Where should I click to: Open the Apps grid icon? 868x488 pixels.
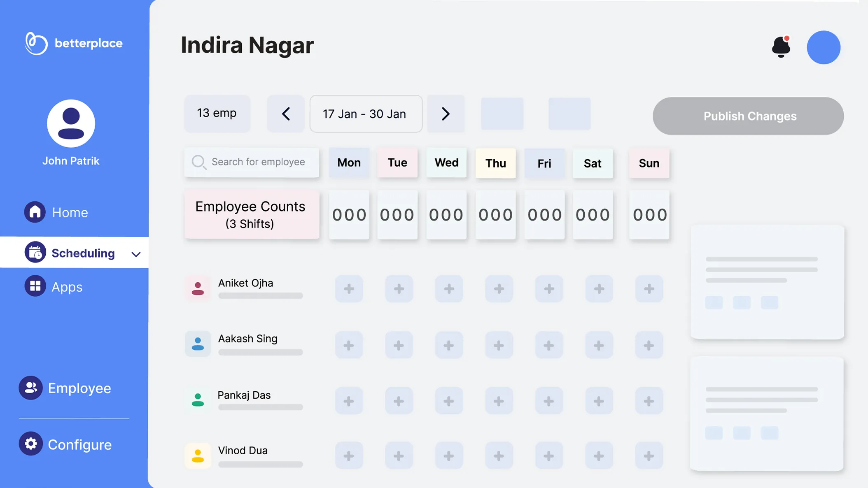pos(35,286)
